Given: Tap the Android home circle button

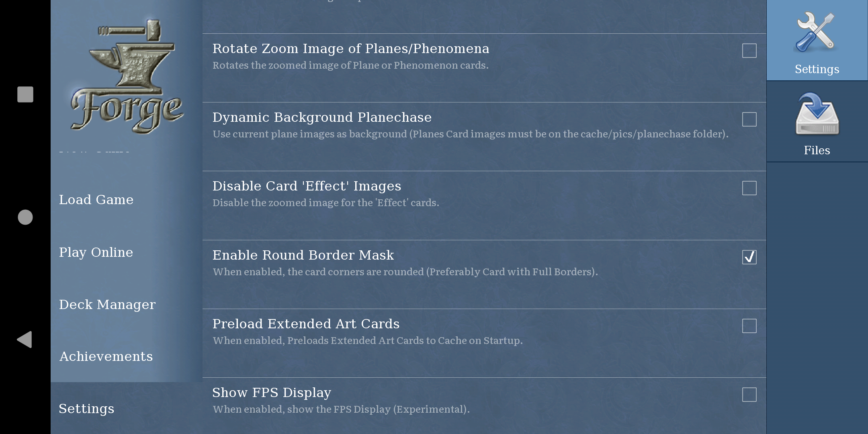Looking at the screenshot, I should pos(25,217).
